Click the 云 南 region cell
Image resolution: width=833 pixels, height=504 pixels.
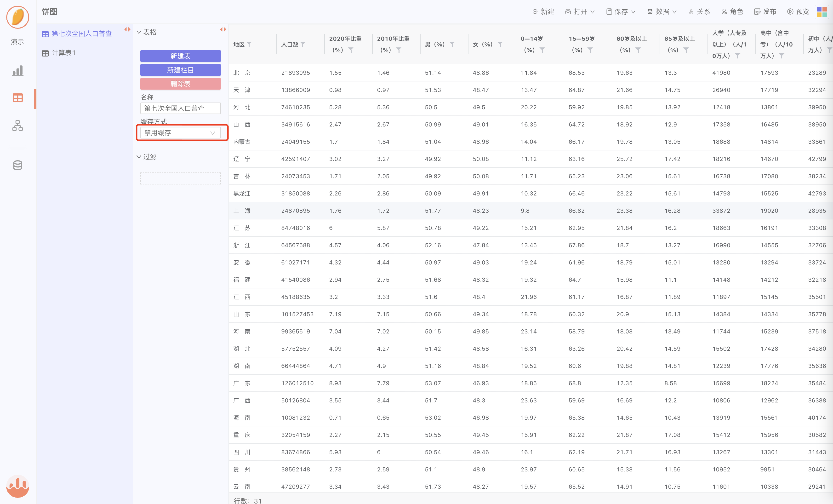242,487
